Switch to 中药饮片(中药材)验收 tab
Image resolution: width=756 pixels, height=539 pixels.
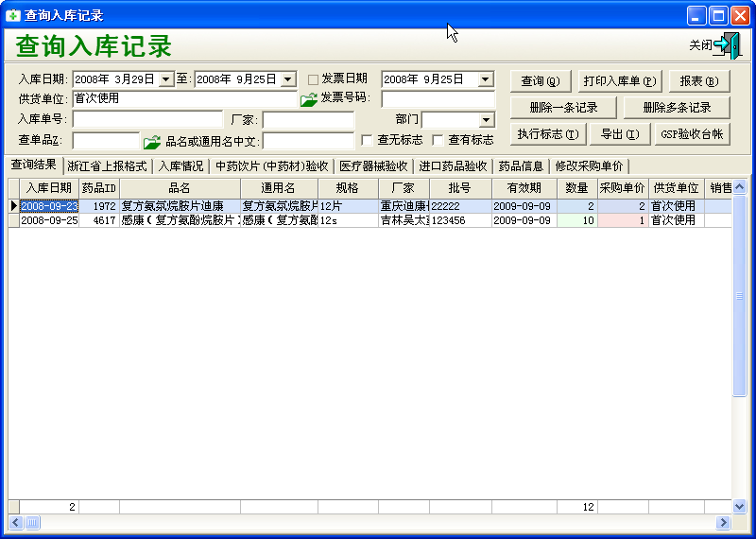point(271,166)
